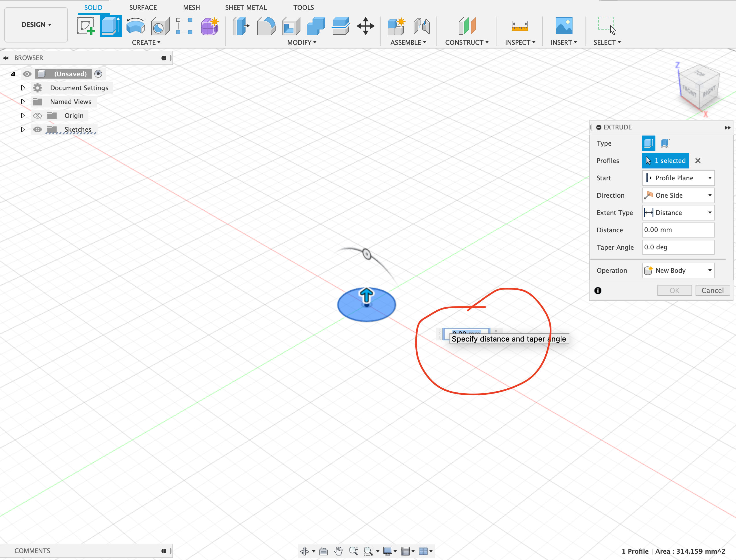The height and width of the screenshot is (560, 736).
Task: Select the New Component tool
Action: tap(396, 26)
